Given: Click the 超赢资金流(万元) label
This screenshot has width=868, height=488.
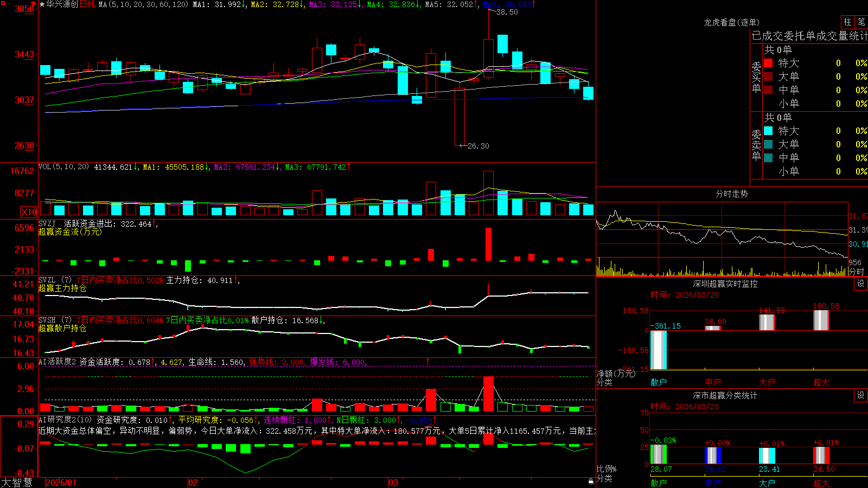Looking at the screenshot, I should [70, 232].
